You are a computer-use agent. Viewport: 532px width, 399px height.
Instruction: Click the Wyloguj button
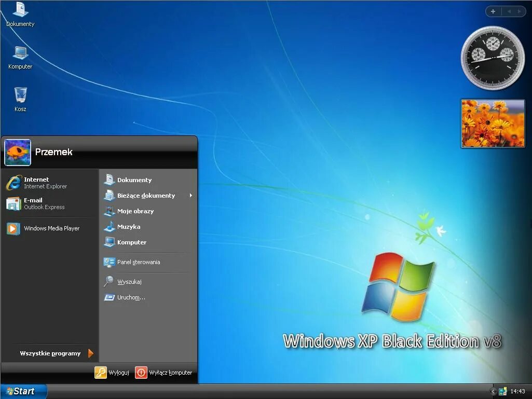[112, 372]
